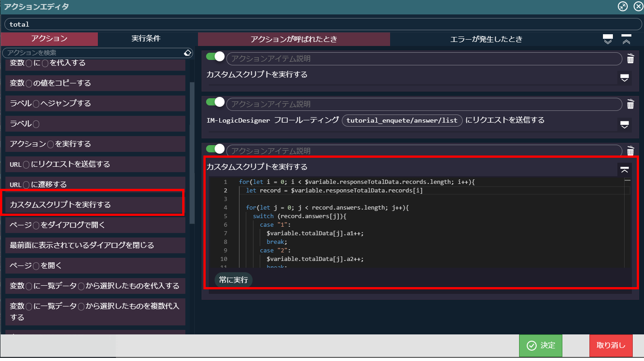Expand the IM-LogicDesigner request action details
The image size is (644, 361).
(x=625, y=124)
